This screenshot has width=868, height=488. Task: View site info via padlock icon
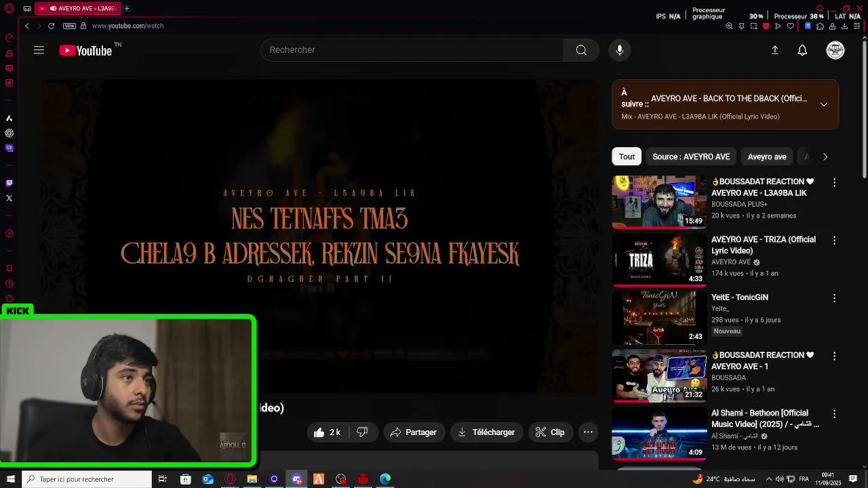(83, 26)
